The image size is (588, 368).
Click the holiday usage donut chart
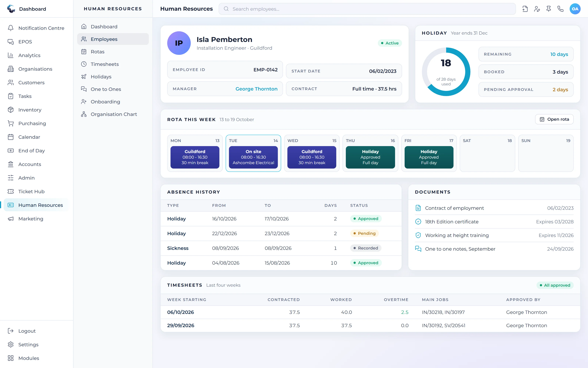pos(446,72)
